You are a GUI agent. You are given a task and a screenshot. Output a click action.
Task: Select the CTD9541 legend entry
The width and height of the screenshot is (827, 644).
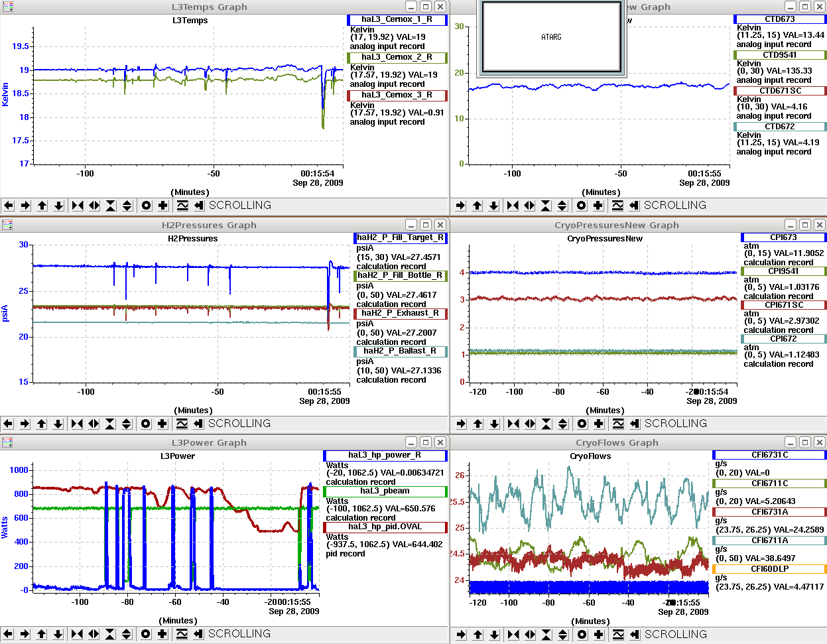[780, 55]
